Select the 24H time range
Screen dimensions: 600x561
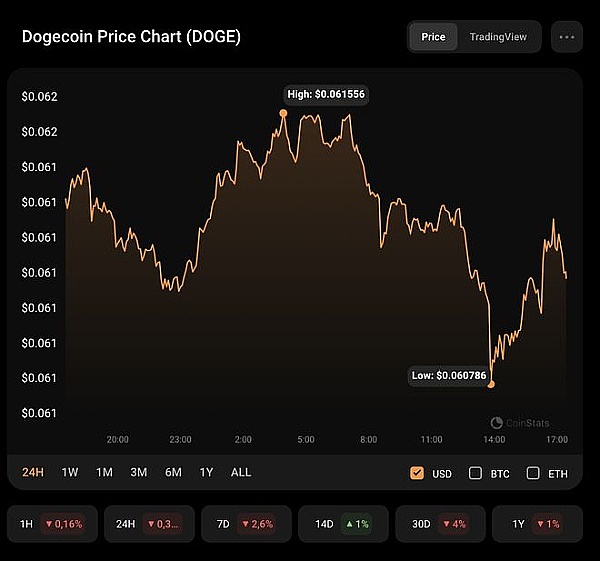(x=33, y=472)
